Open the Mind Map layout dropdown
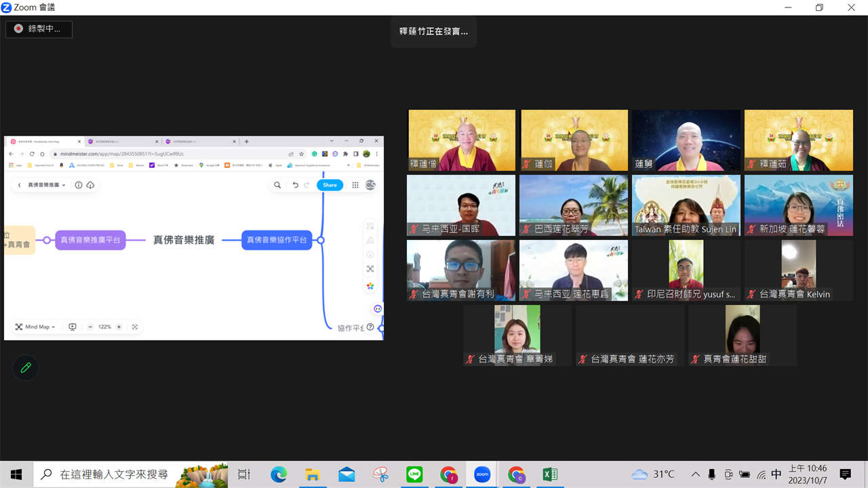This screenshot has height=488, width=868. 36,327
